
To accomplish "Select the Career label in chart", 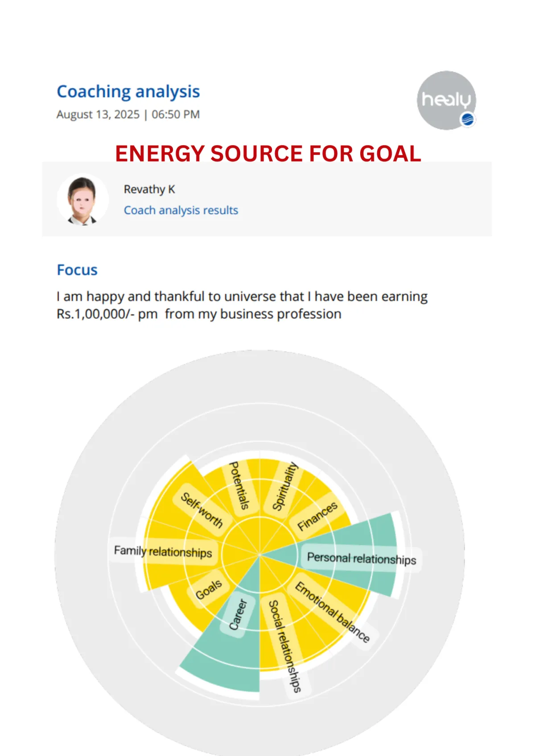I will tap(238, 615).
